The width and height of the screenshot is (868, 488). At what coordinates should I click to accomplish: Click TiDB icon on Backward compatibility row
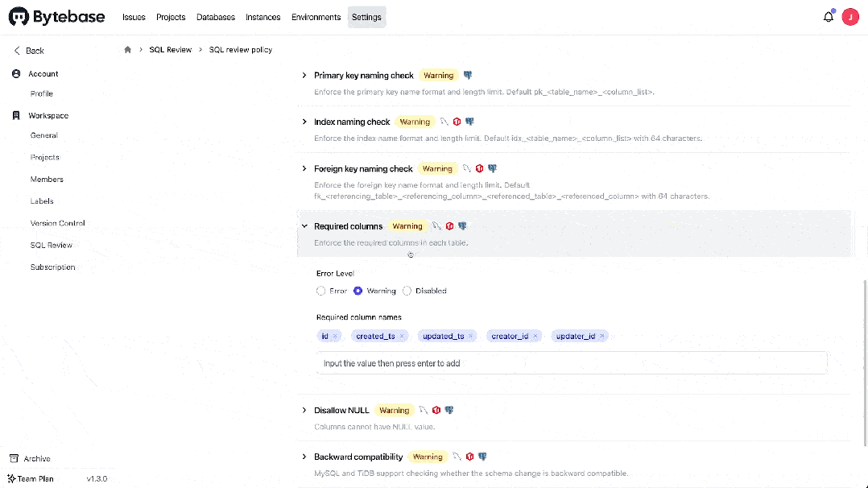coord(469,457)
